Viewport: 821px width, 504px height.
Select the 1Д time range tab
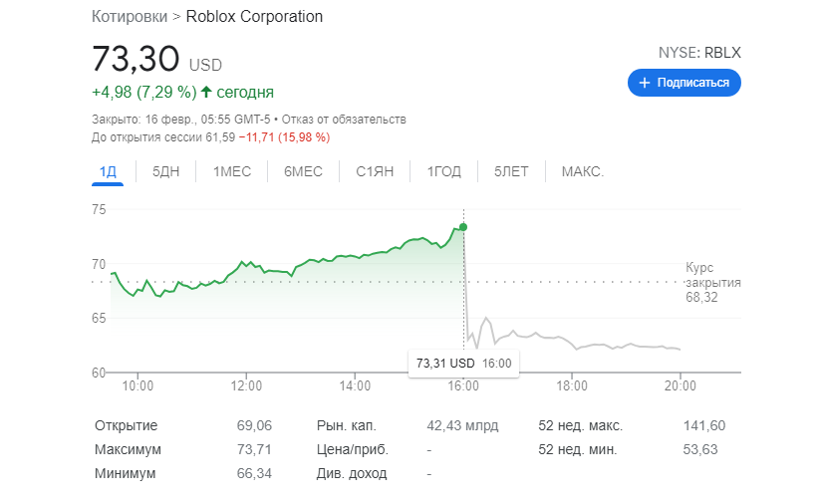coord(109,171)
